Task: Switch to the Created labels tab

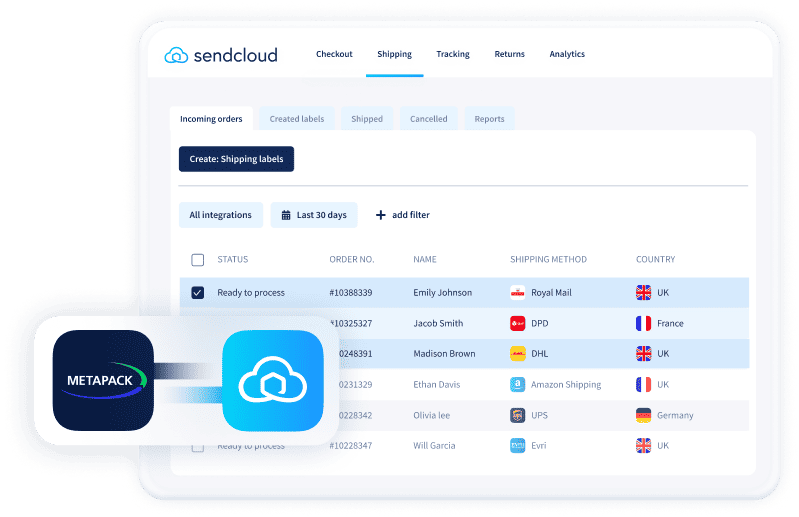Action: point(297,119)
